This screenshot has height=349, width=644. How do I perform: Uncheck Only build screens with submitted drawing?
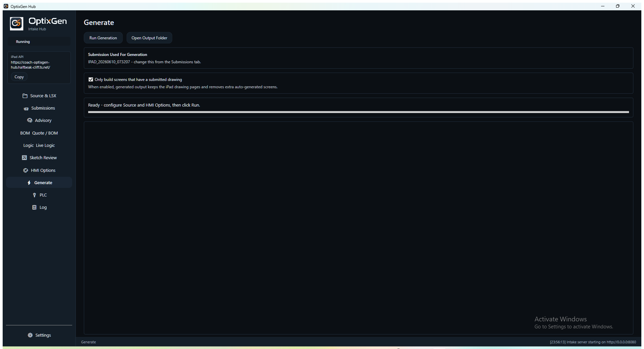coord(91,80)
